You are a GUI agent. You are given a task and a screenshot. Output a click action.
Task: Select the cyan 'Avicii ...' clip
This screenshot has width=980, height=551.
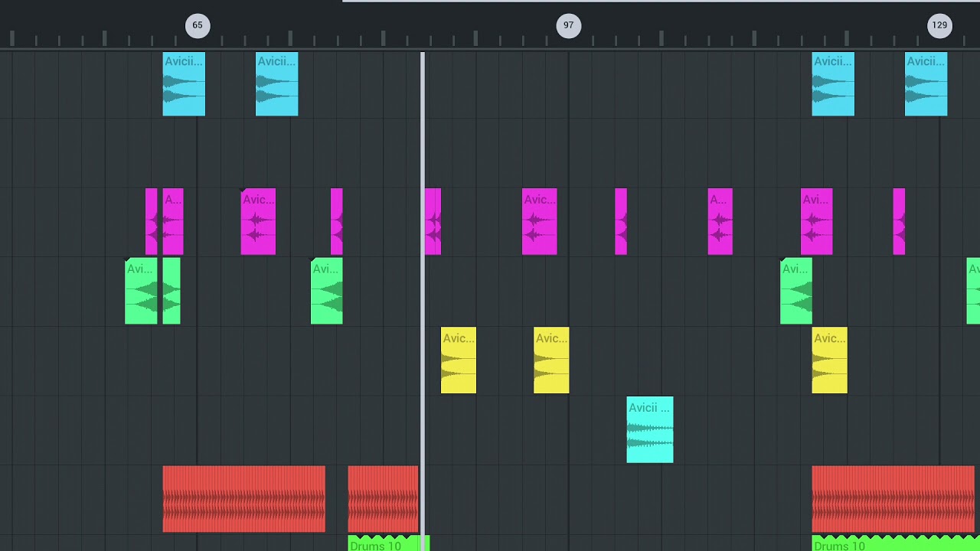pyautogui.click(x=650, y=429)
